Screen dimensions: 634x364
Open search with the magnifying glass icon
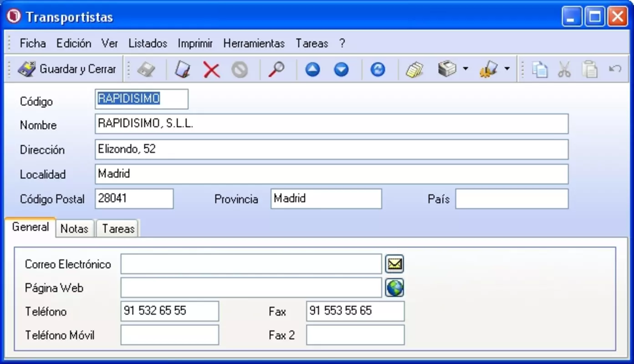(276, 69)
